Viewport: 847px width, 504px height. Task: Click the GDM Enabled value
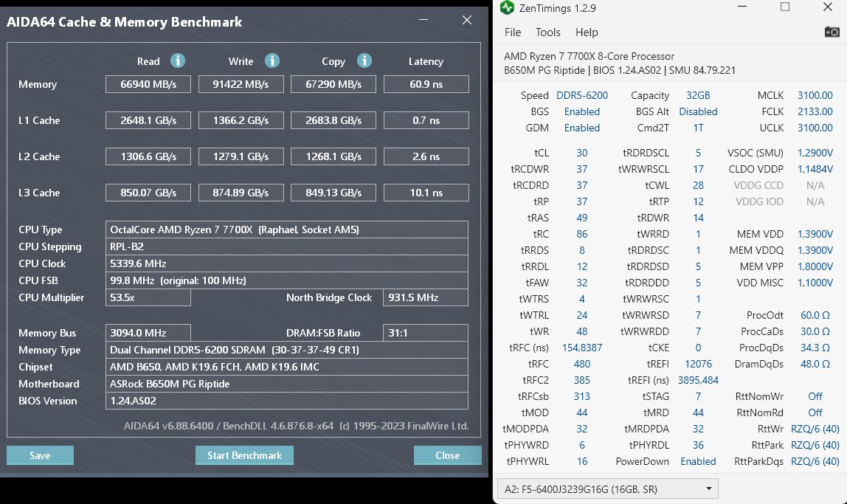click(582, 128)
